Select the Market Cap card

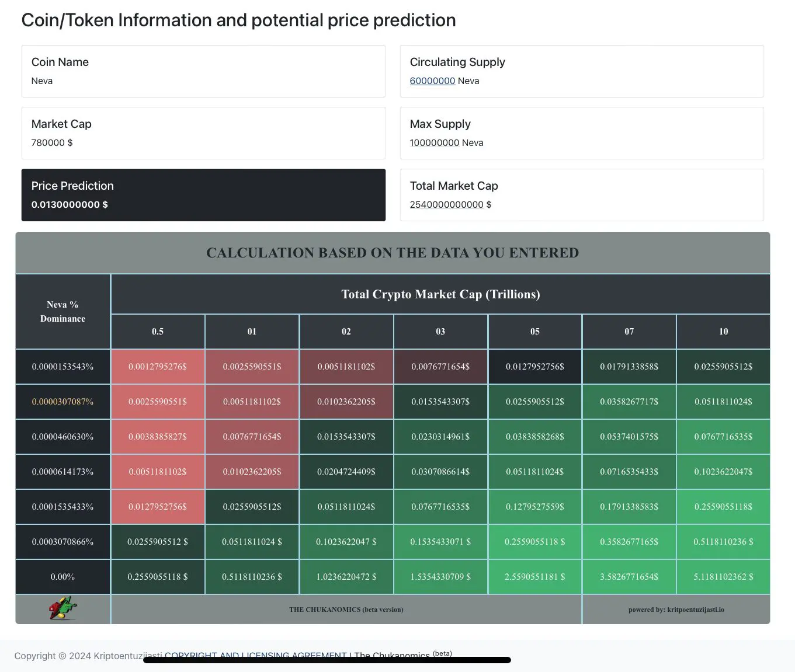coord(203,133)
